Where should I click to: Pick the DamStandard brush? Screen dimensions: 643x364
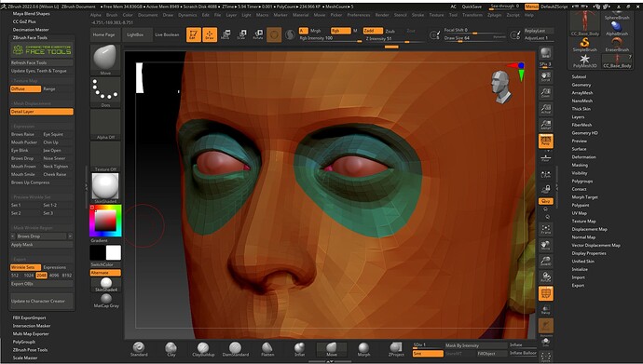(236, 349)
